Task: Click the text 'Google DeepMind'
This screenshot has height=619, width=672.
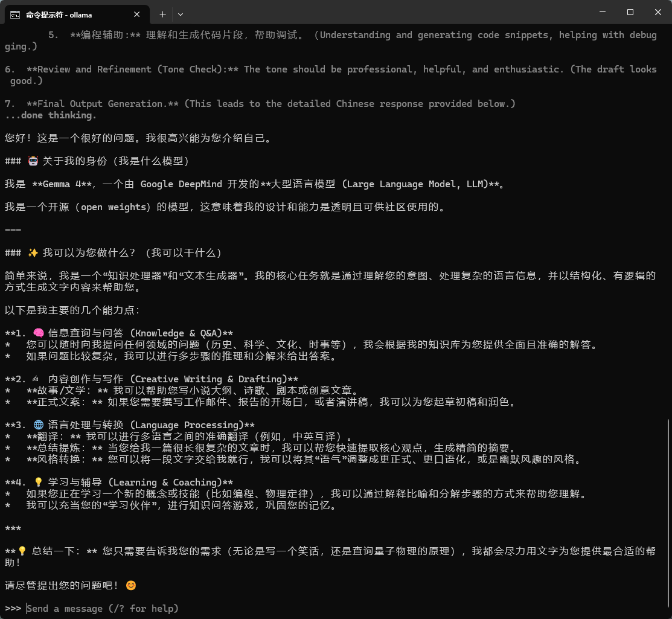Action: 181,184
